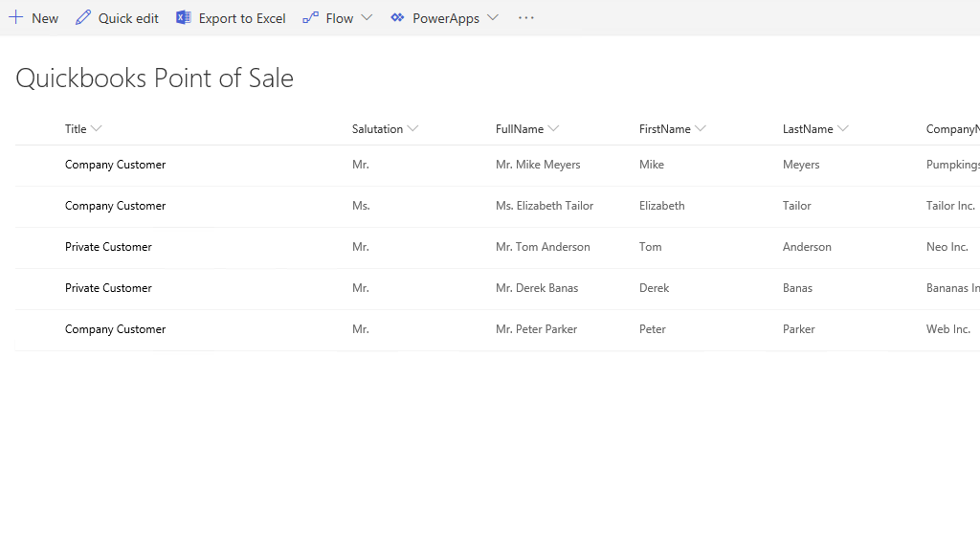Click the Quickbooks Point of Sale title
Viewport: 980px width, 537px height.
point(154,78)
